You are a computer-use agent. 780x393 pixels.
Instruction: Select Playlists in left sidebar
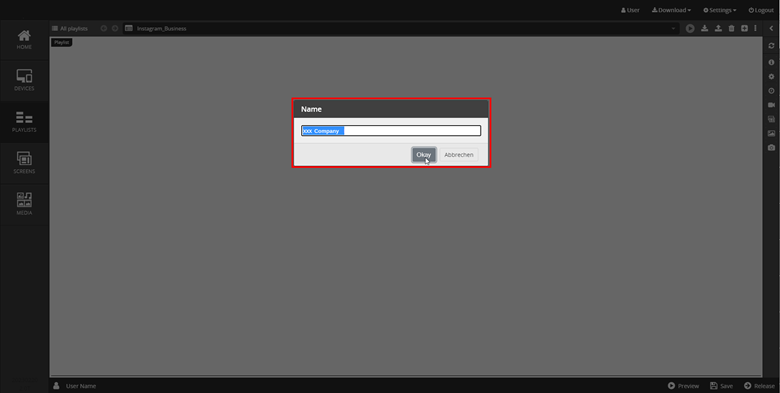click(24, 122)
